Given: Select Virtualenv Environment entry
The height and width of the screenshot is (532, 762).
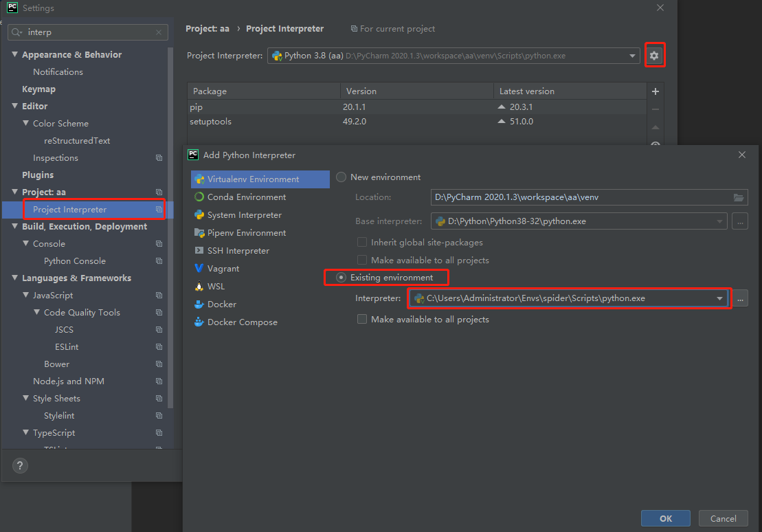Looking at the screenshot, I should 260,179.
